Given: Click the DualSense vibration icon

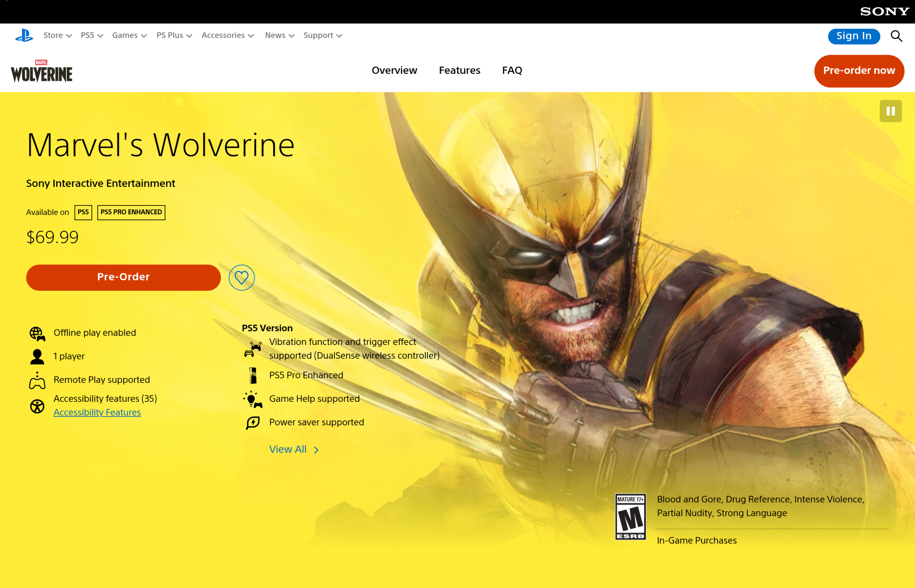Looking at the screenshot, I should pyautogui.click(x=253, y=349).
